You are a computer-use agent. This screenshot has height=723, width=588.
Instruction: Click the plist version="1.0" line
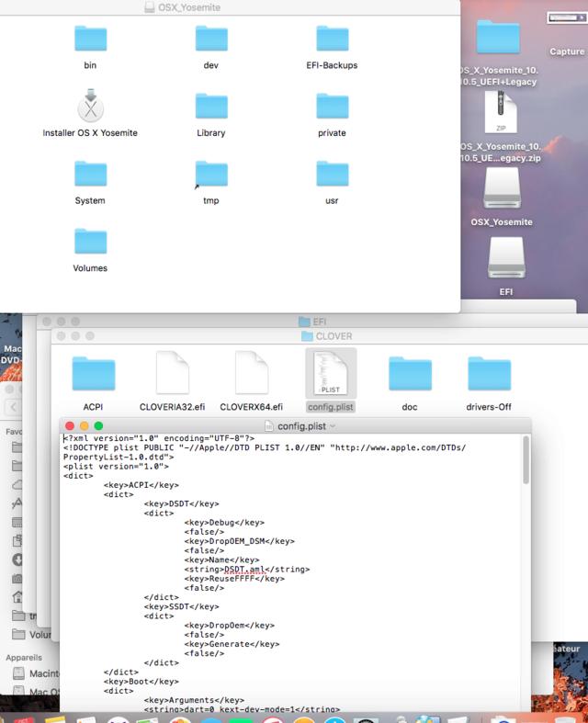(x=116, y=467)
